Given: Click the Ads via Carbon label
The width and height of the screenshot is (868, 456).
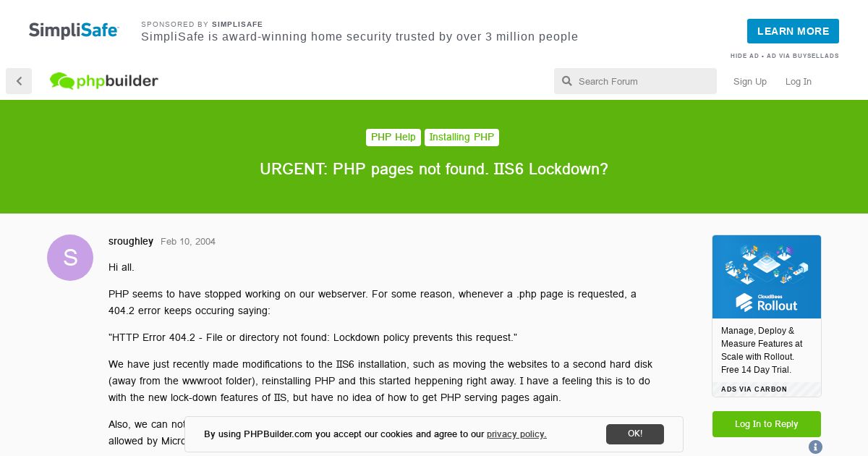Looking at the screenshot, I should 754,389.
